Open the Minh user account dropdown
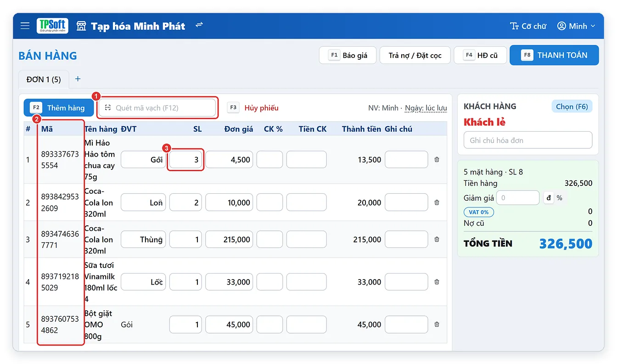Screen dimensions: 617x364 [x=576, y=26]
